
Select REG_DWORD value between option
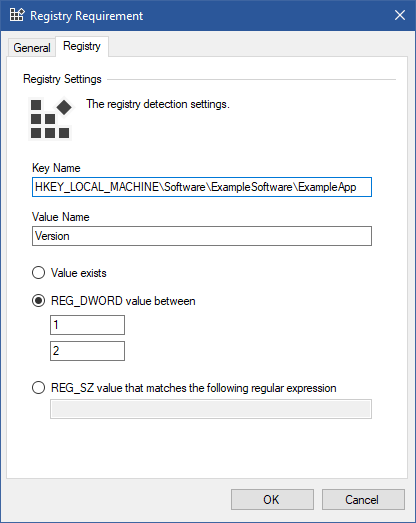pos(38,301)
